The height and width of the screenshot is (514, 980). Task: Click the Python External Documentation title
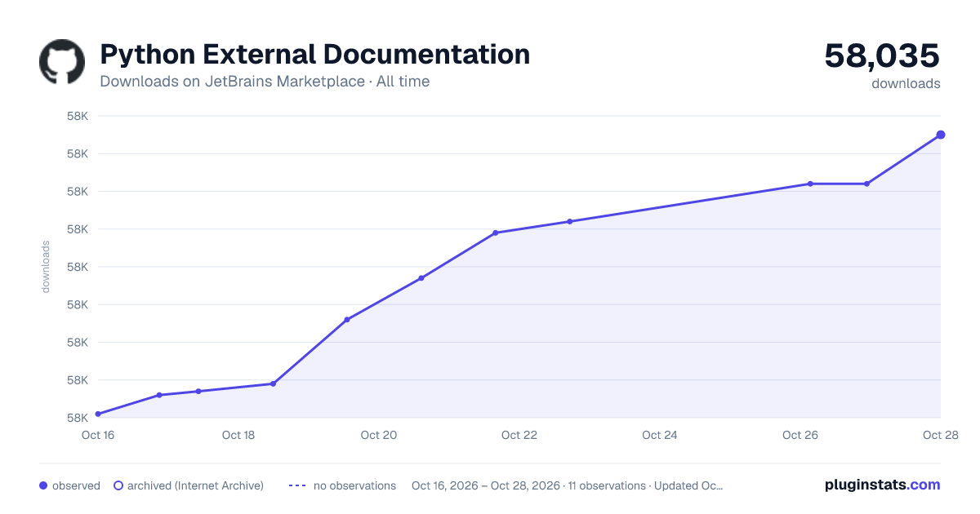(x=315, y=55)
